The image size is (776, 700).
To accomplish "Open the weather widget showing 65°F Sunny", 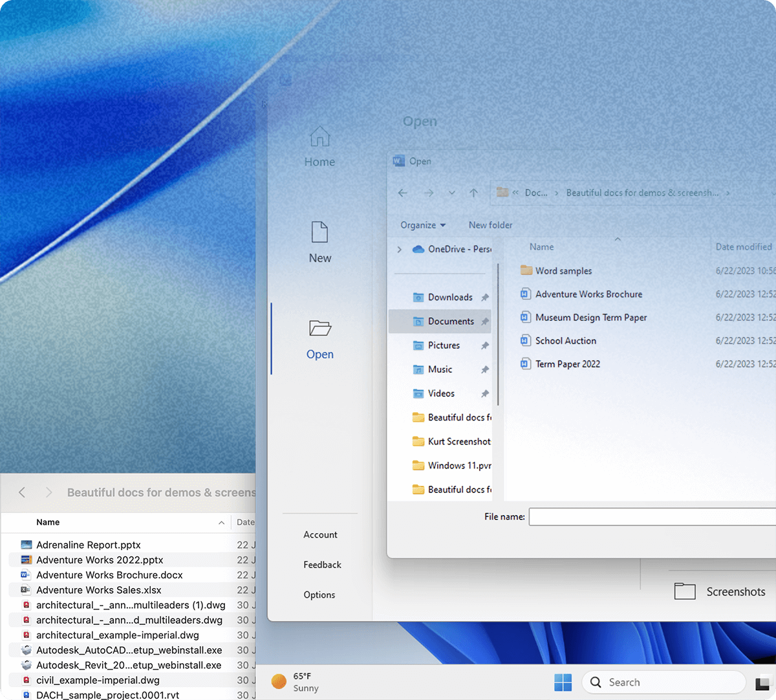I will tap(296, 682).
